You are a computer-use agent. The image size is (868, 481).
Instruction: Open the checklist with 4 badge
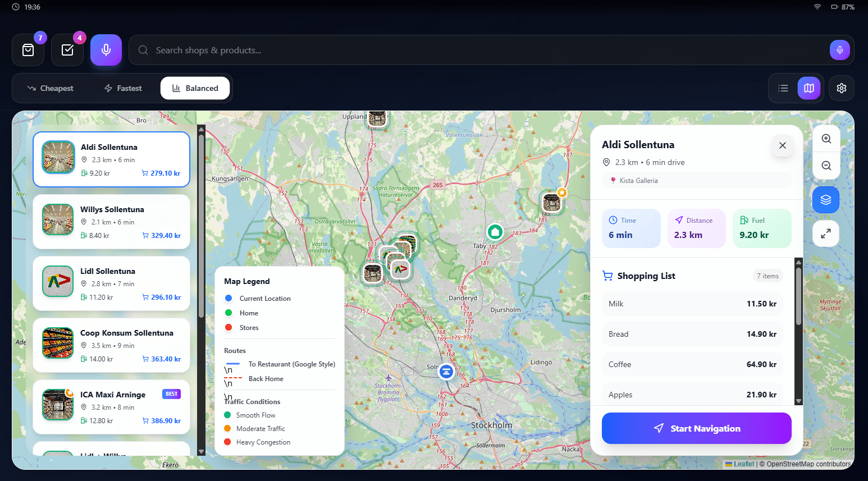(x=67, y=50)
